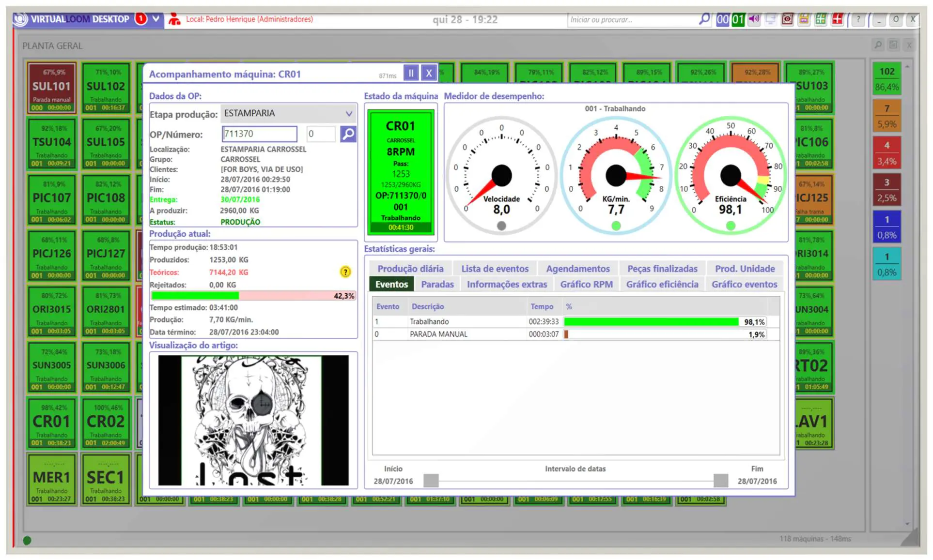Click the sound speaker icon in top toolbar
Image resolution: width=933 pixels, height=560 pixels.
click(x=754, y=19)
